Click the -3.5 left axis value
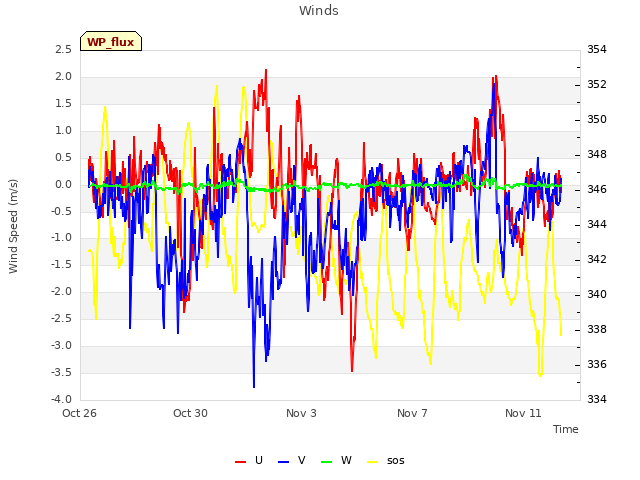The height and width of the screenshot is (480, 640). (61, 373)
